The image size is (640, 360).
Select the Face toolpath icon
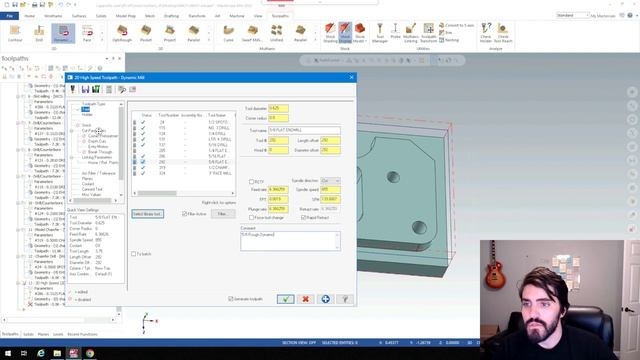87,33
